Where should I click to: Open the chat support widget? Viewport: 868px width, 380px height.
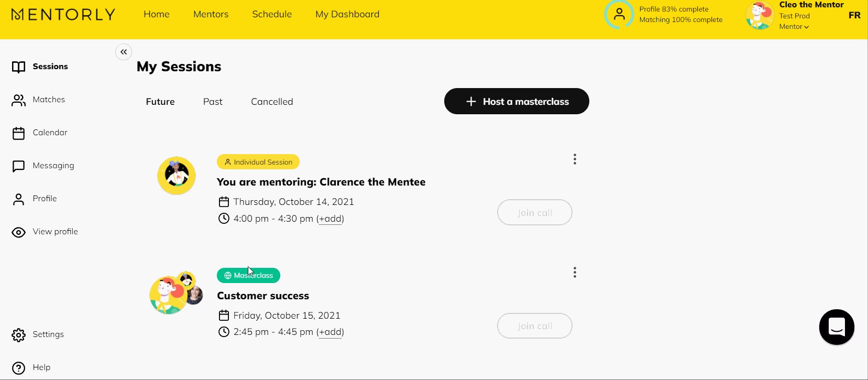(x=836, y=327)
